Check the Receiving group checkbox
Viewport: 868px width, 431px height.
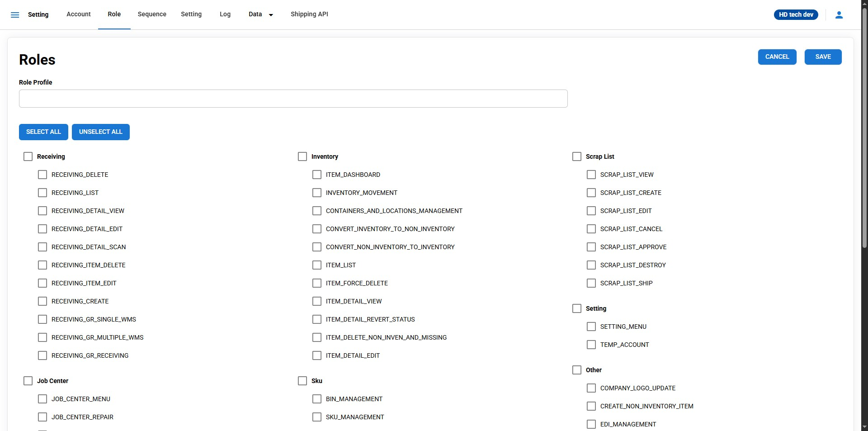[x=28, y=156]
